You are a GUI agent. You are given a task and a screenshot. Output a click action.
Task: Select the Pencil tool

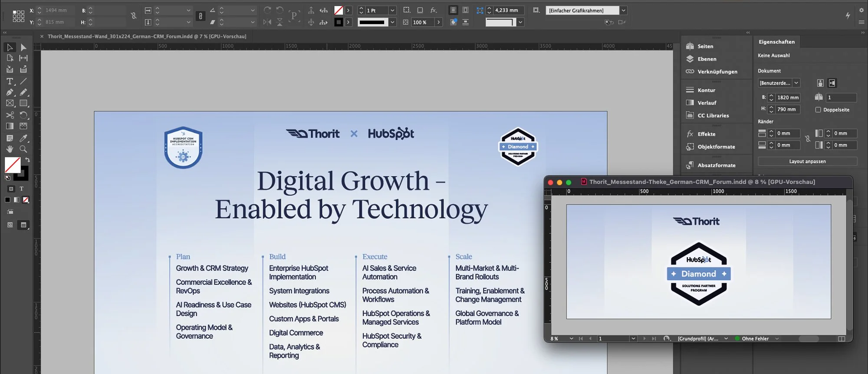23,92
